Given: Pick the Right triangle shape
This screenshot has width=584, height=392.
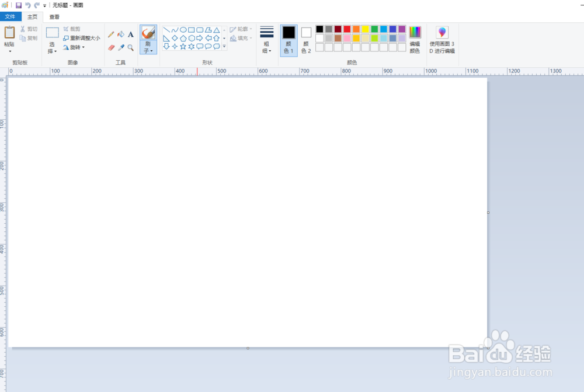Looking at the screenshot, I should pos(166,39).
